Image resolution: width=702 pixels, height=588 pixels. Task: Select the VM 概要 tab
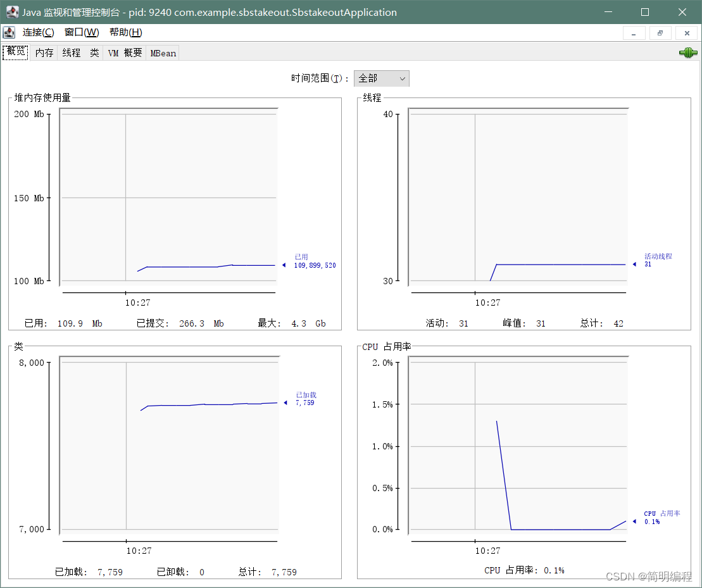click(124, 53)
